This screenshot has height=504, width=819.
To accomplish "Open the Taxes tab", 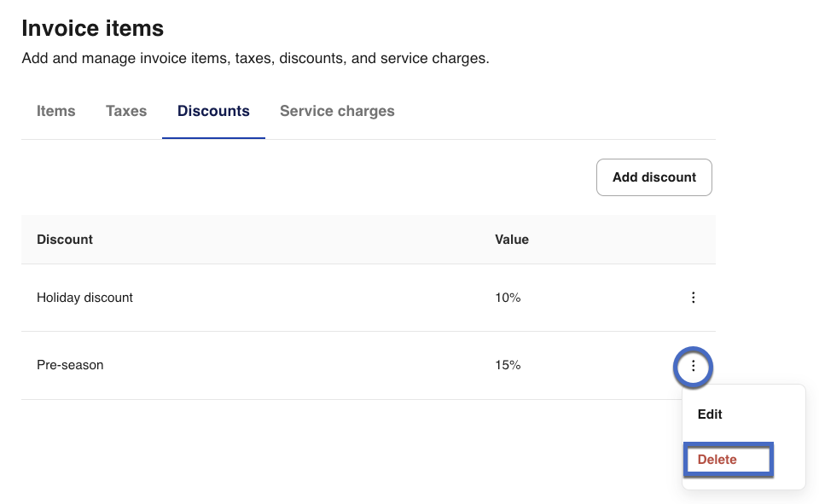I will [x=126, y=111].
